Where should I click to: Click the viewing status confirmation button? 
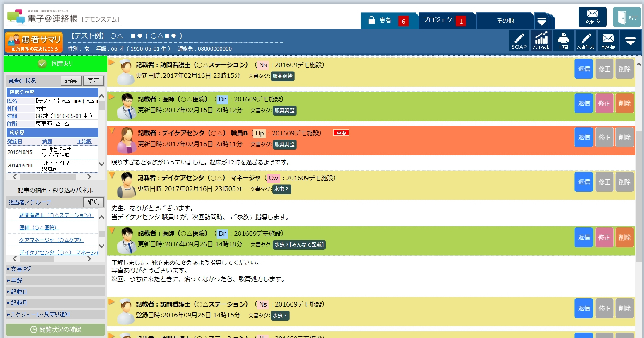[55, 330]
